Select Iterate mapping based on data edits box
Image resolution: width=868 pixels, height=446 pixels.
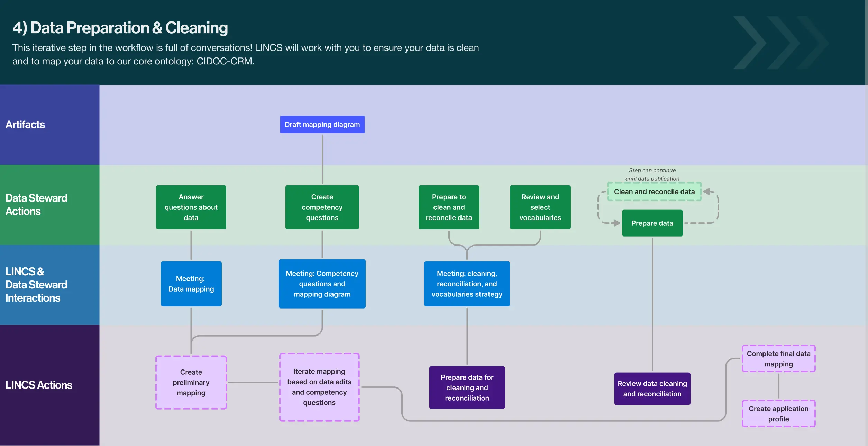tap(319, 387)
